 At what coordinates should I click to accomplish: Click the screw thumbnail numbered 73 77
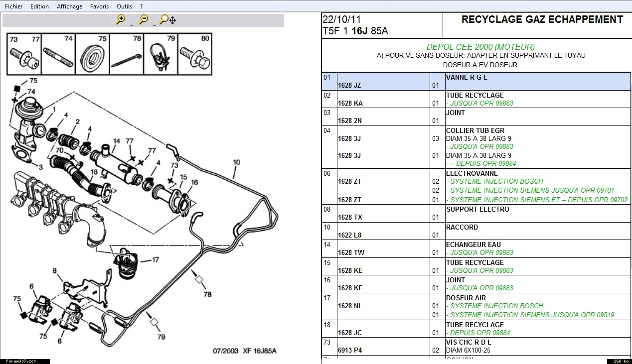[x=24, y=53]
